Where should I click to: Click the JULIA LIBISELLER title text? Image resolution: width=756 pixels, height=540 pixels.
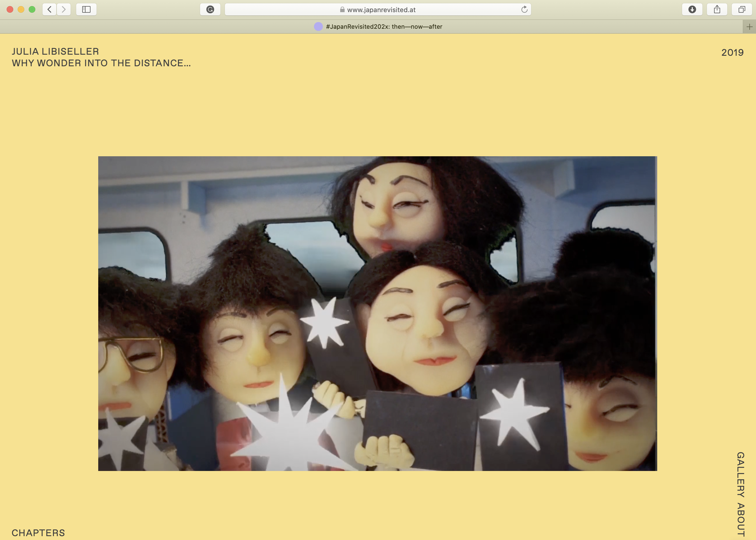click(55, 52)
